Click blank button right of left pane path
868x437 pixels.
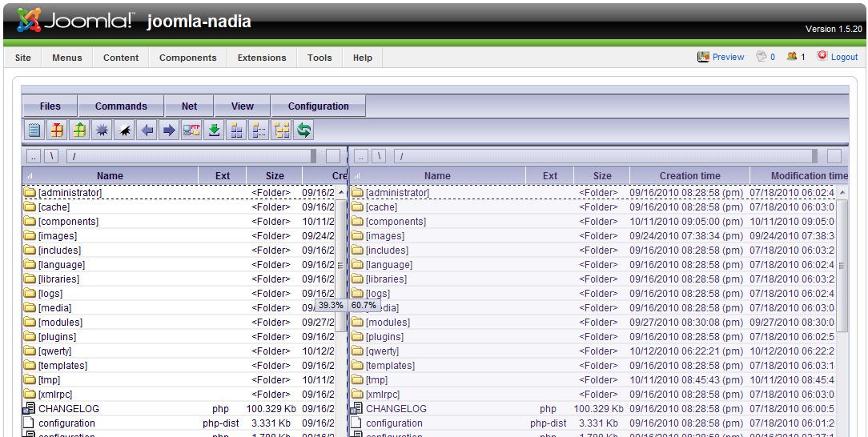333,157
